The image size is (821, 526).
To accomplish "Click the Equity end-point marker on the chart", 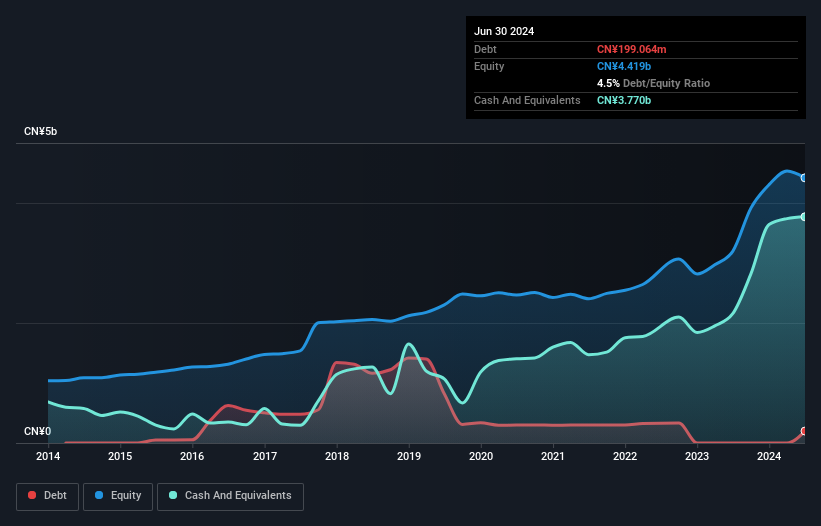I will coord(804,178).
